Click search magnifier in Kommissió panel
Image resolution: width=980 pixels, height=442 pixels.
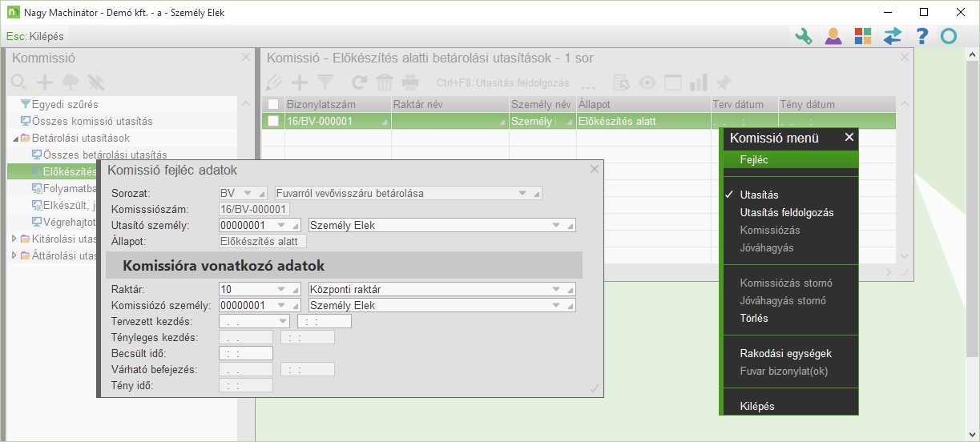coord(19,82)
